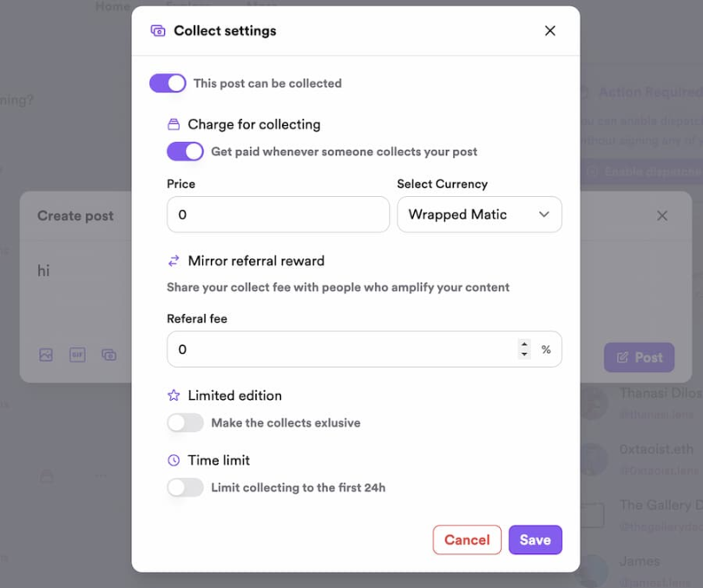
Task: Click the Referral fee input field
Action: coord(343,350)
